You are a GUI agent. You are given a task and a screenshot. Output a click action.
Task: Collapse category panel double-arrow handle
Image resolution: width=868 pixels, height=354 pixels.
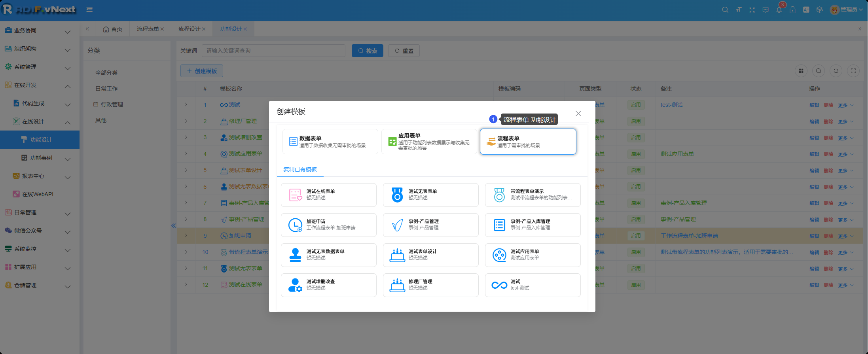(173, 226)
